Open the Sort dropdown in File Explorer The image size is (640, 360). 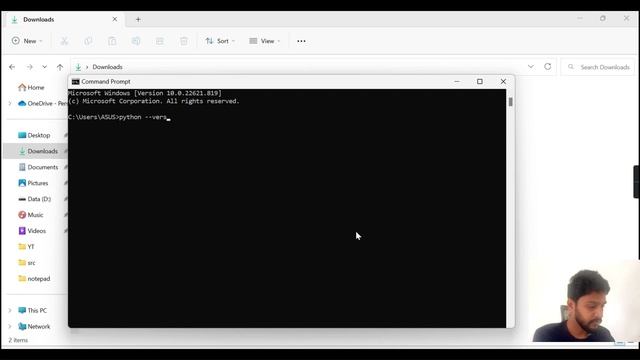tap(220, 41)
